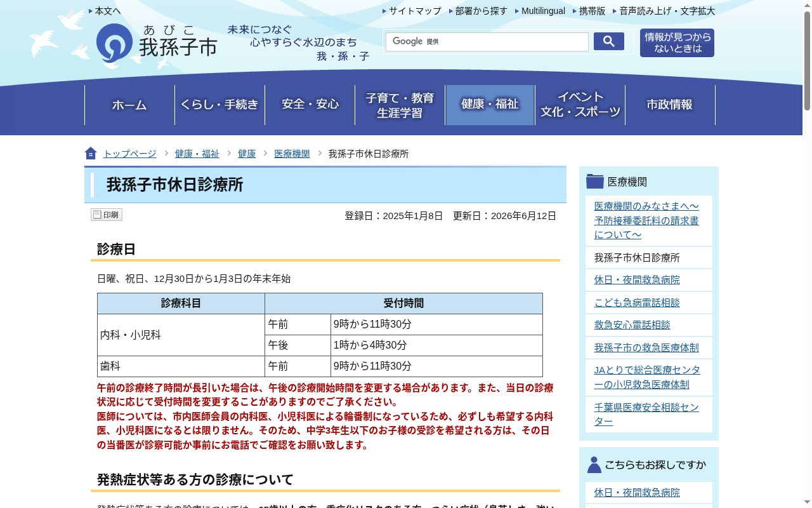Open 休日・夜間救急病院 link under 医療機関
Viewport: 812px width, 508px height.
[x=637, y=280]
